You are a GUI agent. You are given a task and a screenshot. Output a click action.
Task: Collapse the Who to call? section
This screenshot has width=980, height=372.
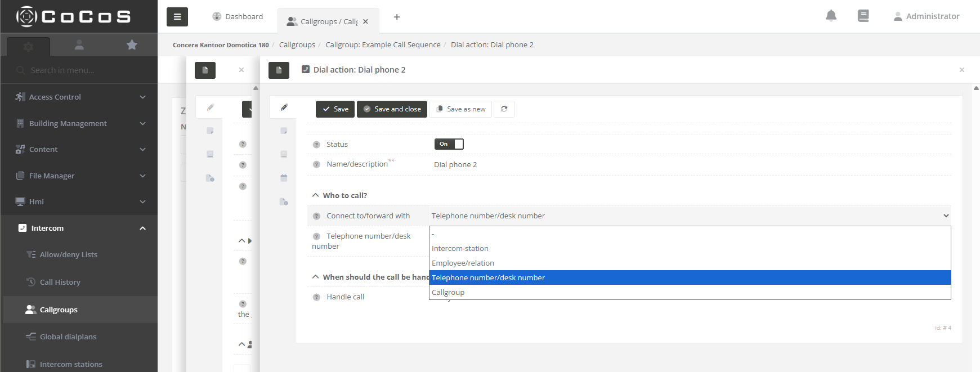316,195
